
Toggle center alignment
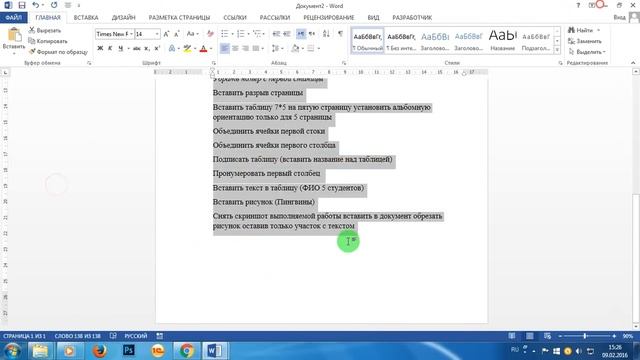coord(235,48)
